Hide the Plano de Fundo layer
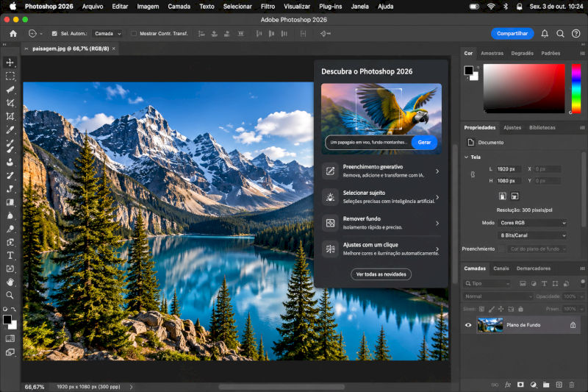 pyautogui.click(x=468, y=325)
